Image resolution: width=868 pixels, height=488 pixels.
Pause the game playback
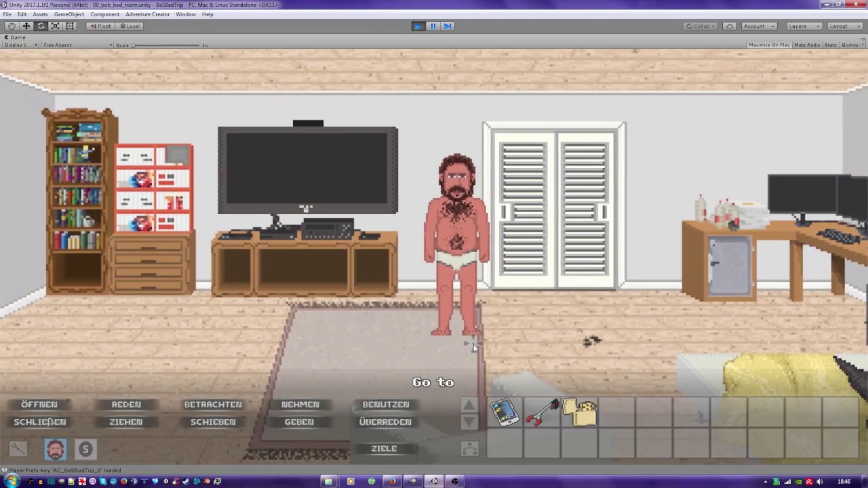click(x=433, y=26)
